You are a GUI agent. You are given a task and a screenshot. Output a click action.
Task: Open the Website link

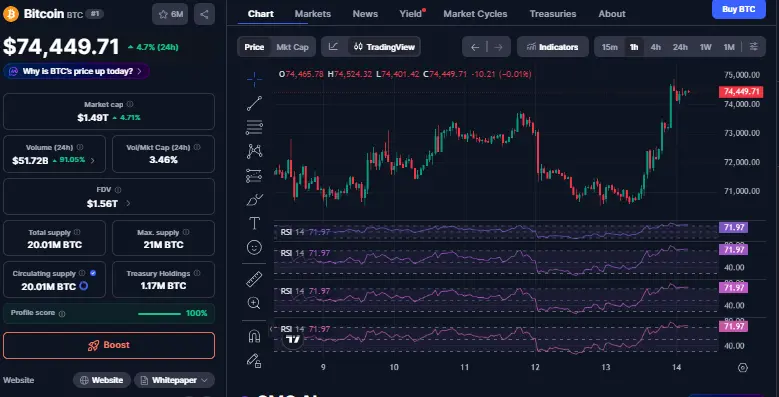102,380
